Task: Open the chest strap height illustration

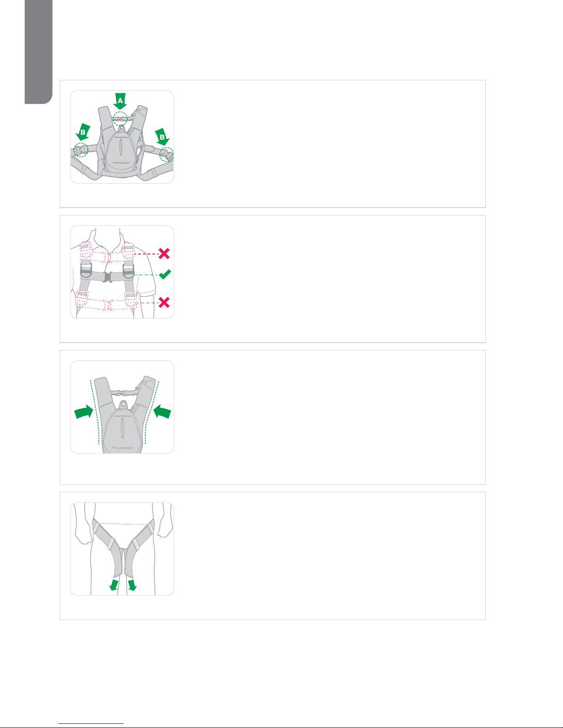Action: [x=122, y=272]
